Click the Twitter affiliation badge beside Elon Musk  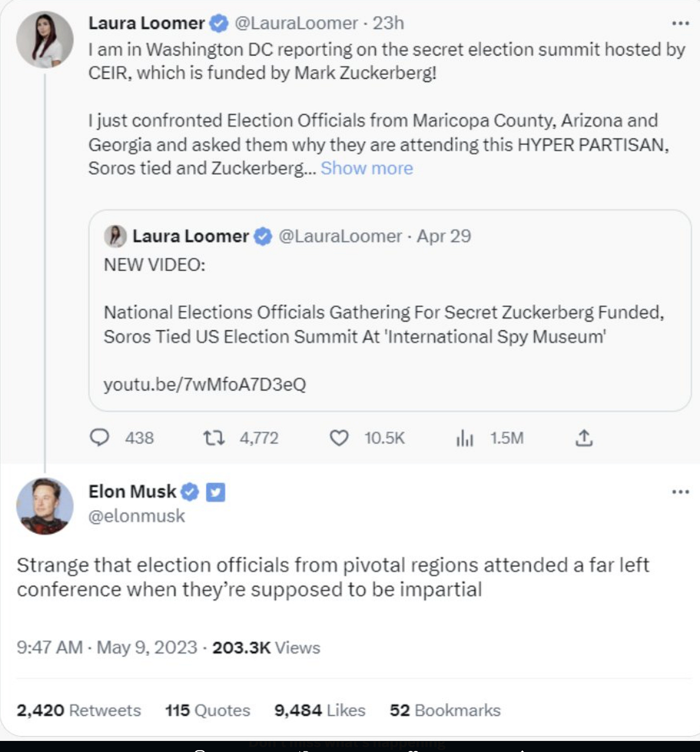coord(215,492)
